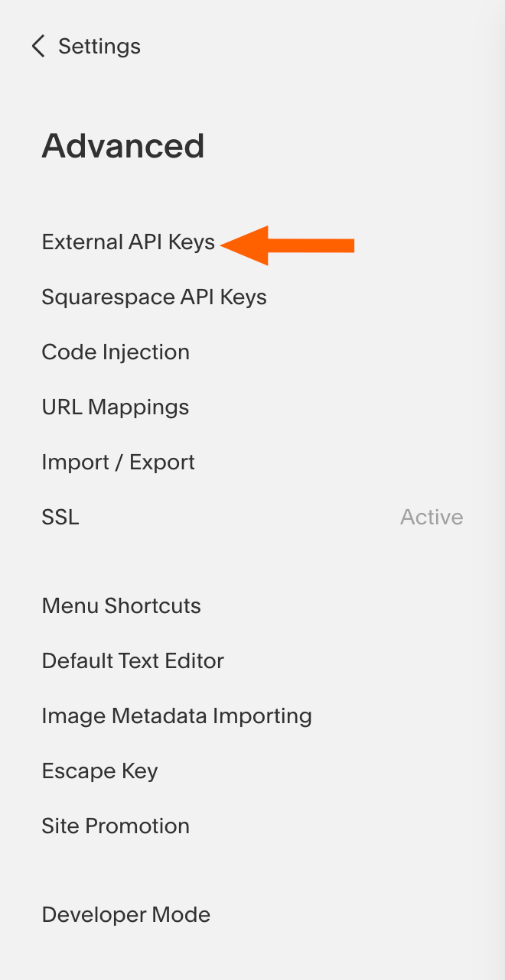This screenshot has width=505, height=980.
Task: Go to Site Promotion
Action: [x=116, y=826]
